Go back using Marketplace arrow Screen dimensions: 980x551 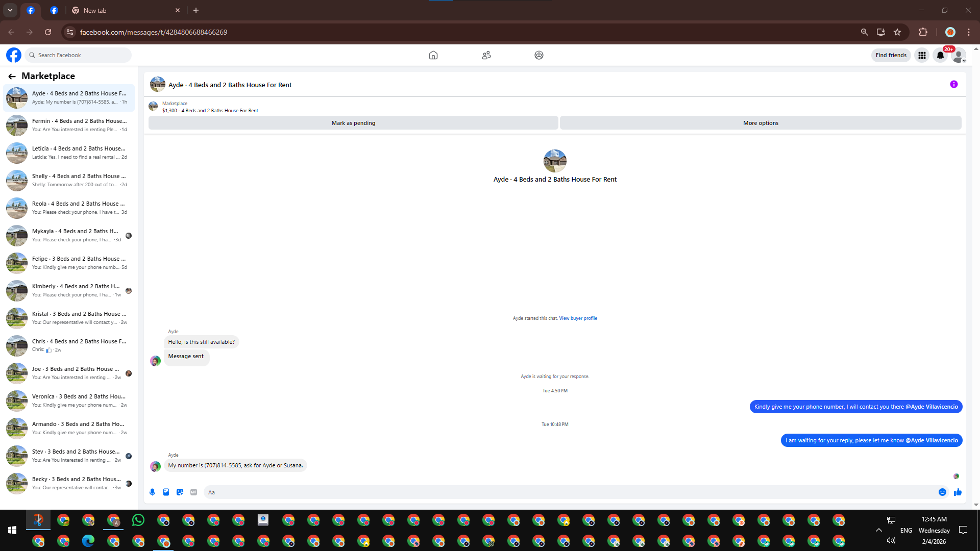12,77
